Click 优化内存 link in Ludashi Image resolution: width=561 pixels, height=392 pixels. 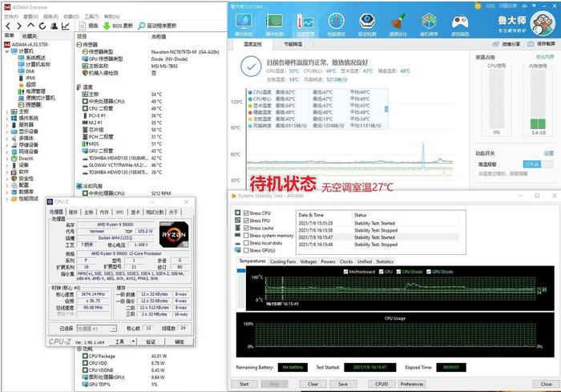click(x=544, y=57)
